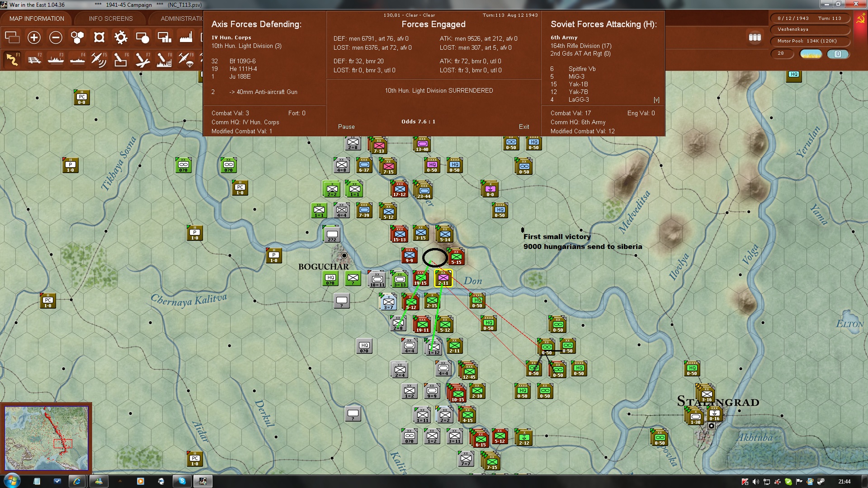Open Internet Explorer from the taskbar
The image size is (868, 488).
(x=77, y=481)
